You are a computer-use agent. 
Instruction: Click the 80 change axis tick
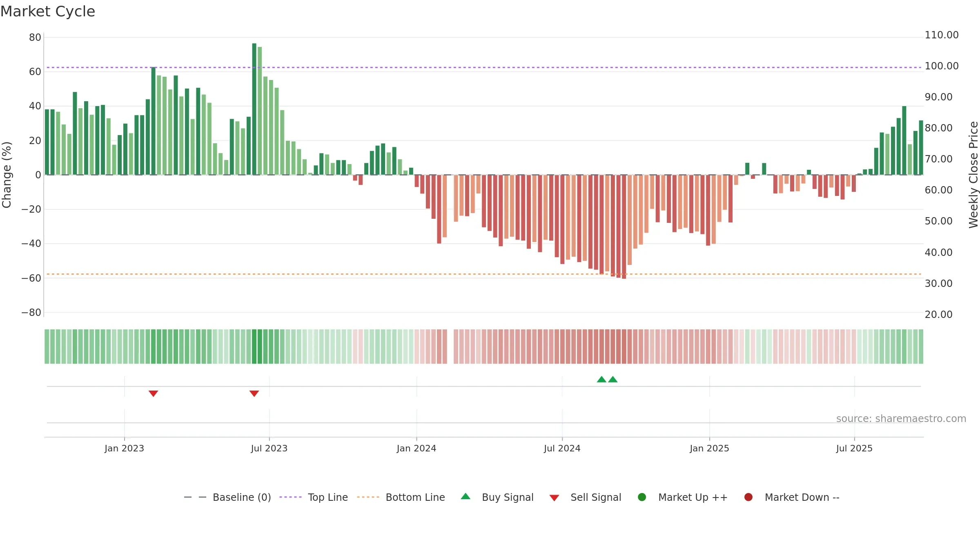click(x=35, y=37)
